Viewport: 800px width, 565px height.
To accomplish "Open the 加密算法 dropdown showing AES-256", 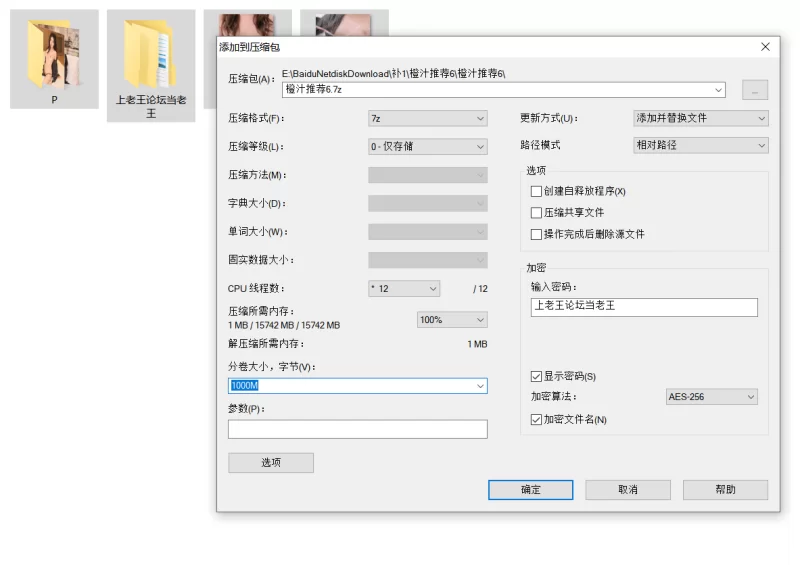I will click(x=711, y=397).
